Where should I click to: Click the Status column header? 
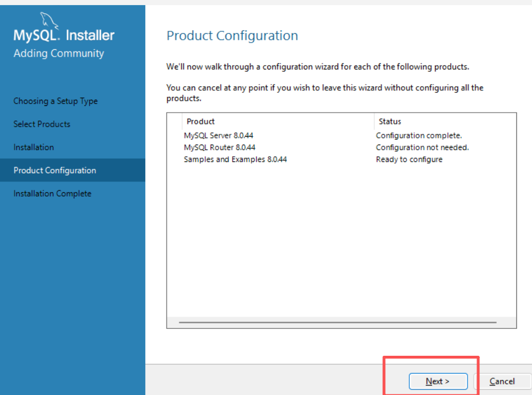click(x=445, y=122)
